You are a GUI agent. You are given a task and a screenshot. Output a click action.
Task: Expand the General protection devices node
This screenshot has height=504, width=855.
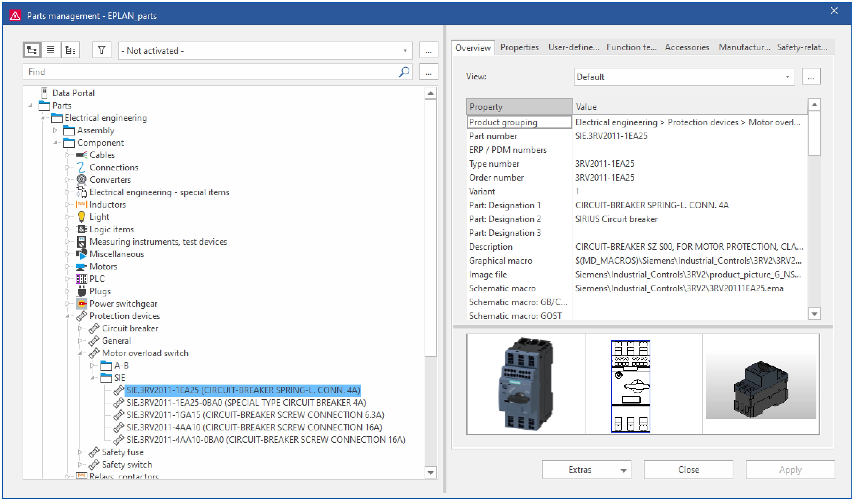[80, 341]
